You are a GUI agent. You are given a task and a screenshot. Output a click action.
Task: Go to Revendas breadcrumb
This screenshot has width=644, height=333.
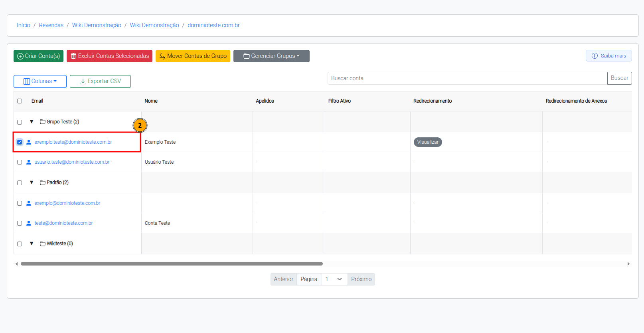tap(51, 25)
